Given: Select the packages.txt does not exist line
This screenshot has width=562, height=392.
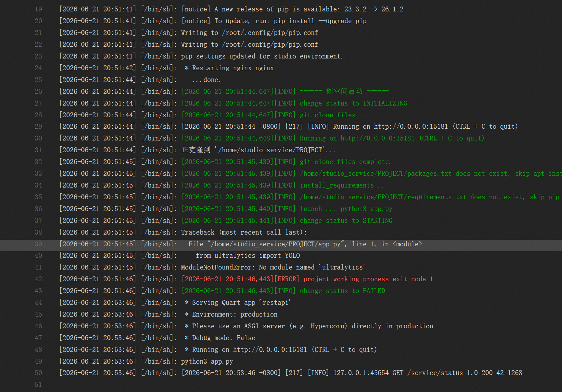Looking at the screenshot, I should point(310,173).
